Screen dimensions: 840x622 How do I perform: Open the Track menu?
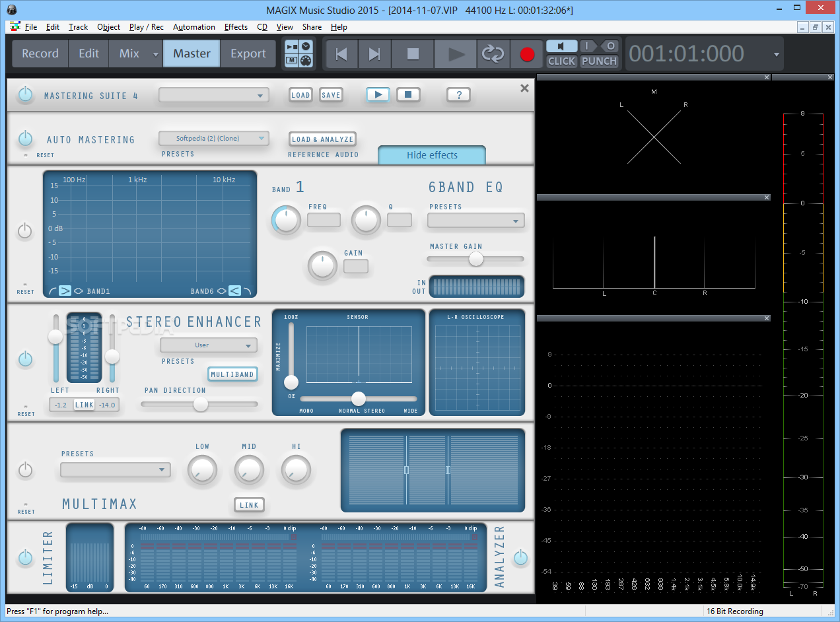pos(78,27)
